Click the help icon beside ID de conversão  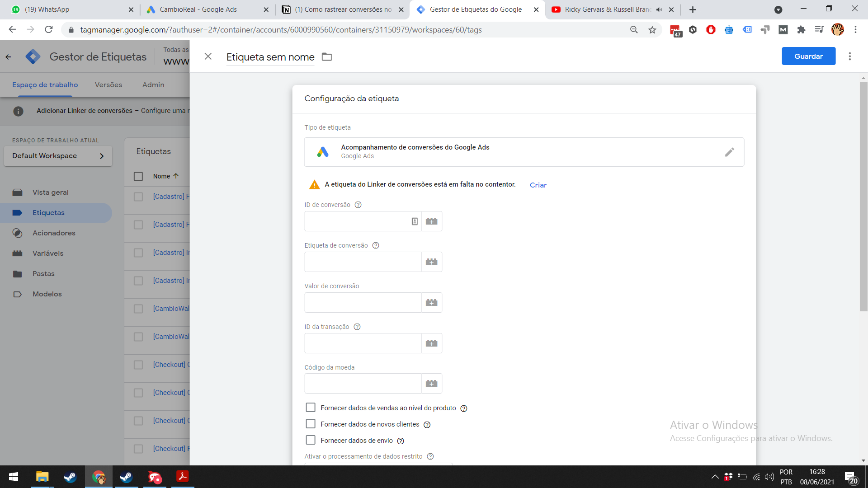358,205
